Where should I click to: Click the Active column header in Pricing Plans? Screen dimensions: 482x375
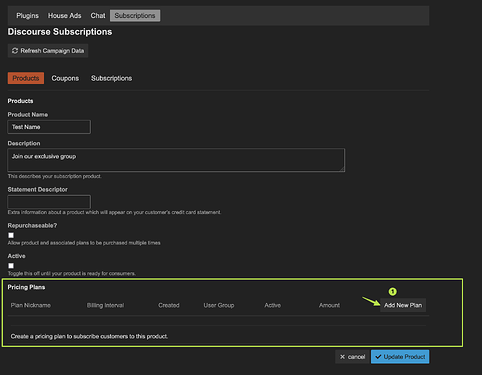pyautogui.click(x=273, y=305)
